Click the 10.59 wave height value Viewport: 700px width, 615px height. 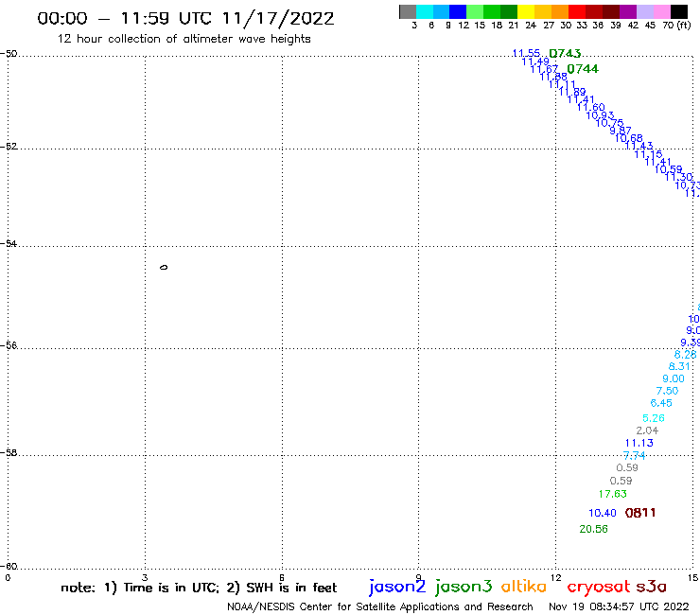pos(668,169)
